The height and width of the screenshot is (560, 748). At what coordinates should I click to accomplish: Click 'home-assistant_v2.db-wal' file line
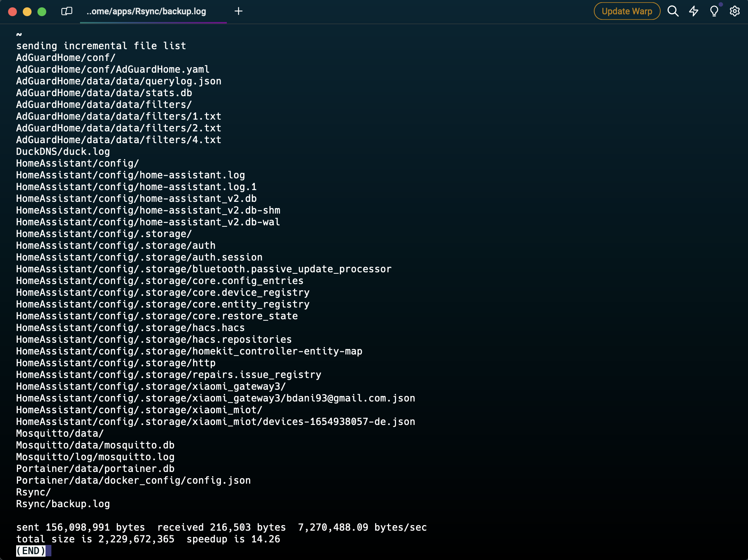(148, 222)
